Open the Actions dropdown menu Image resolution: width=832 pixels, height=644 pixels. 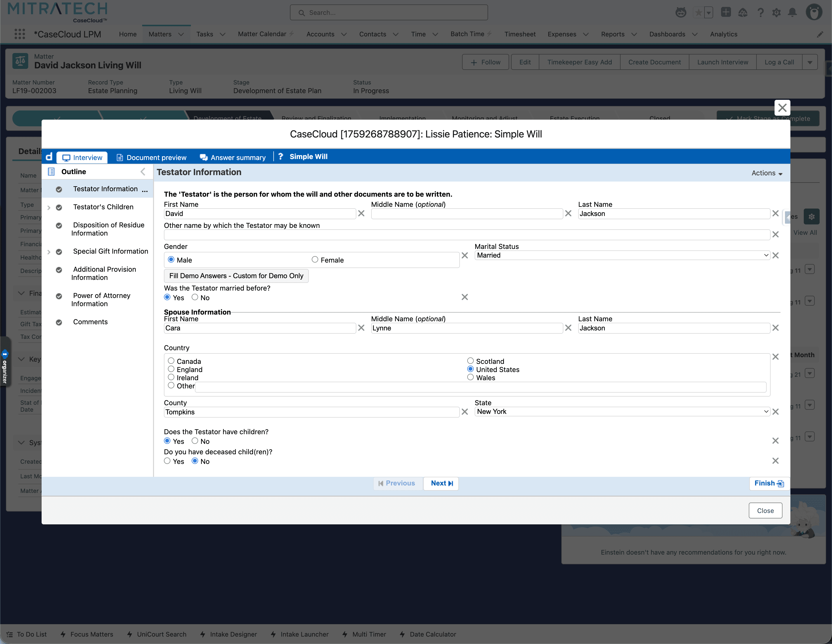(x=767, y=173)
